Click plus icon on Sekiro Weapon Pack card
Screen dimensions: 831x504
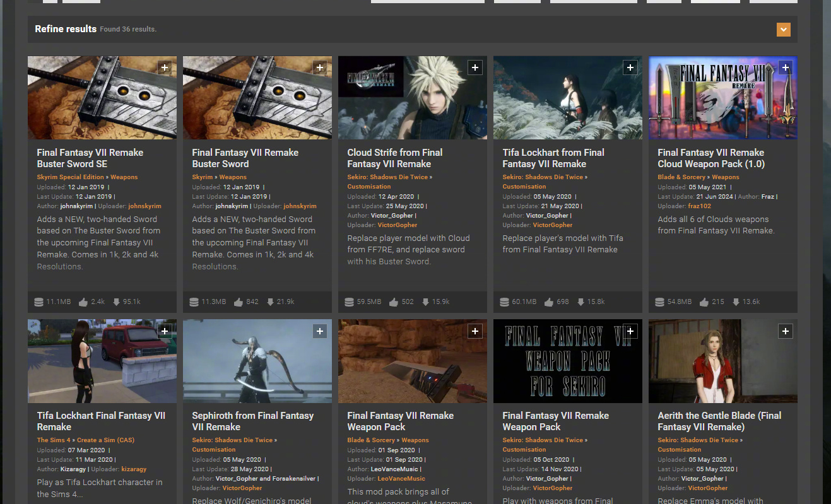coord(630,331)
